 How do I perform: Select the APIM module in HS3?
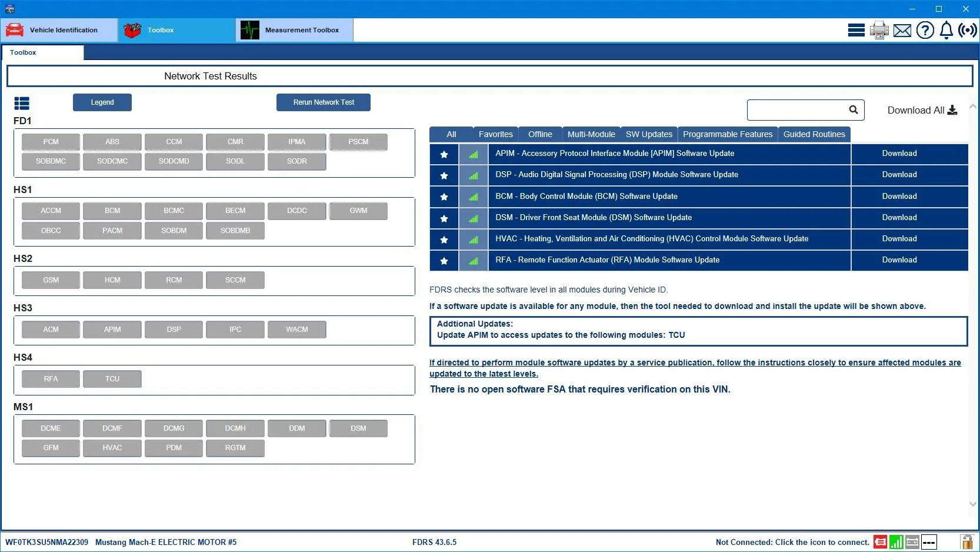pyautogui.click(x=112, y=330)
